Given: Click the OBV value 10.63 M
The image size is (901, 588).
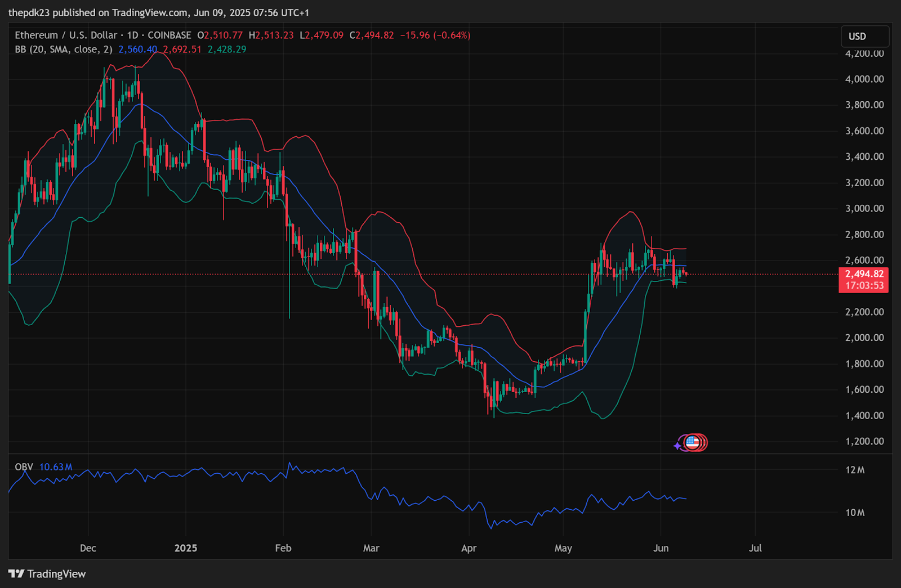Looking at the screenshot, I should pos(56,467).
